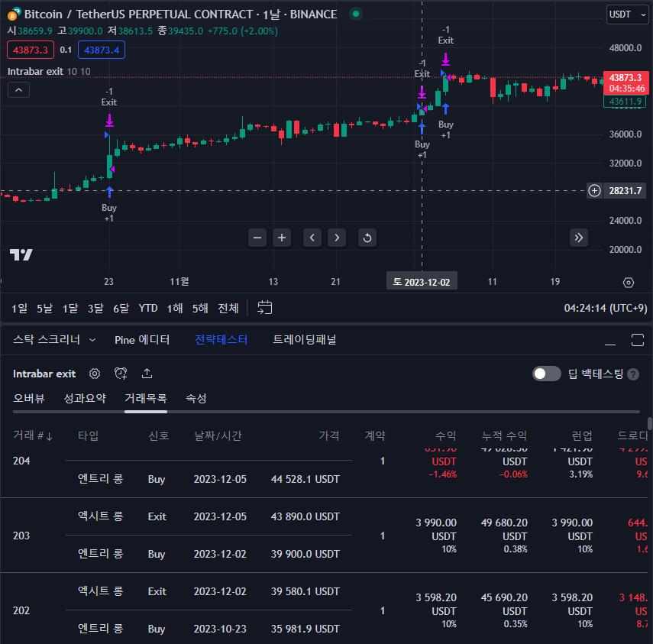
Task: Create alert for Intrabar exit strategy
Action: tap(121, 374)
